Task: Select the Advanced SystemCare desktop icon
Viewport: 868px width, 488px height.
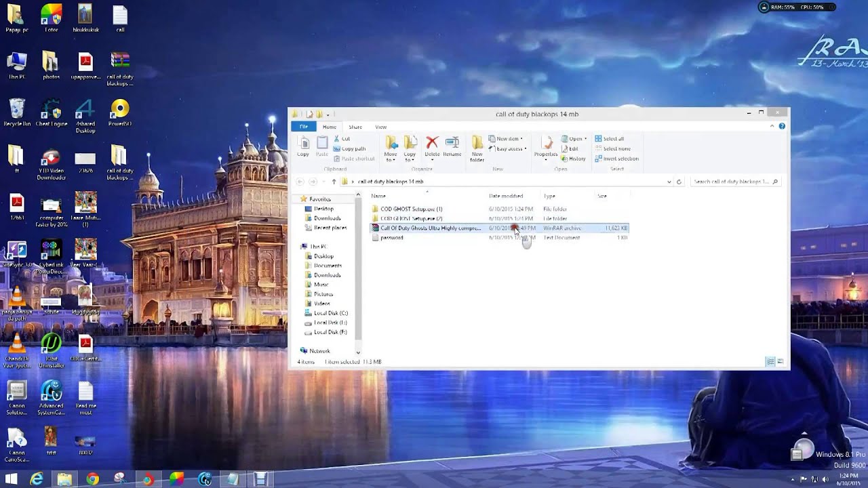Action: tap(52, 397)
